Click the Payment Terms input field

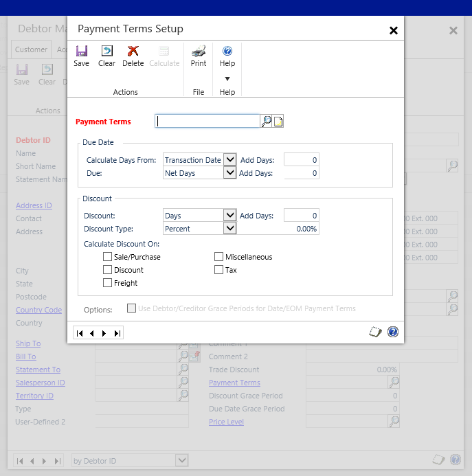point(207,122)
